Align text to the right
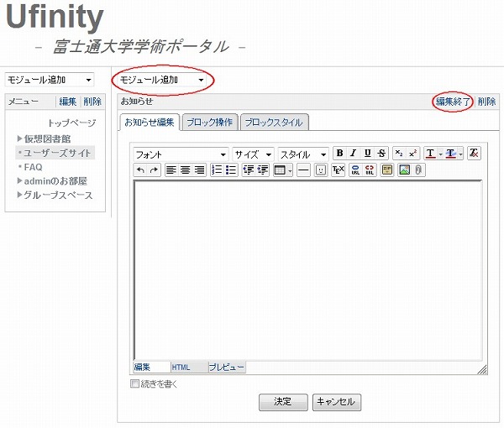This screenshot has width=504, height=428. (x=199, y=170)
